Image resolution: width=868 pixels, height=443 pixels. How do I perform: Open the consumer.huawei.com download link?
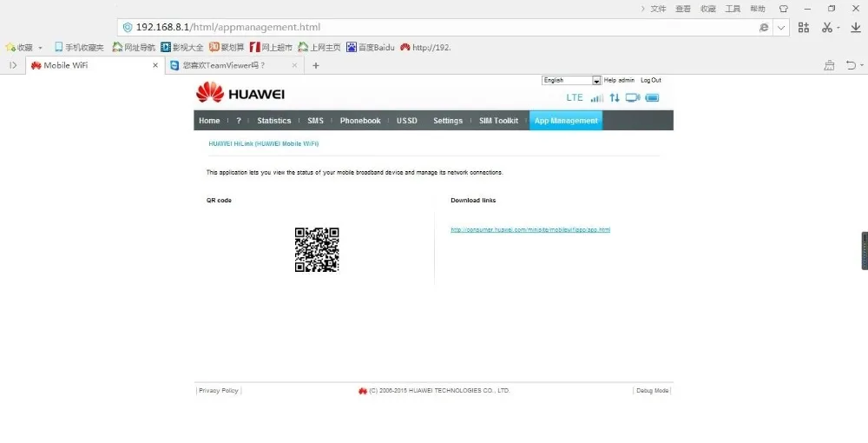(530, 230)
